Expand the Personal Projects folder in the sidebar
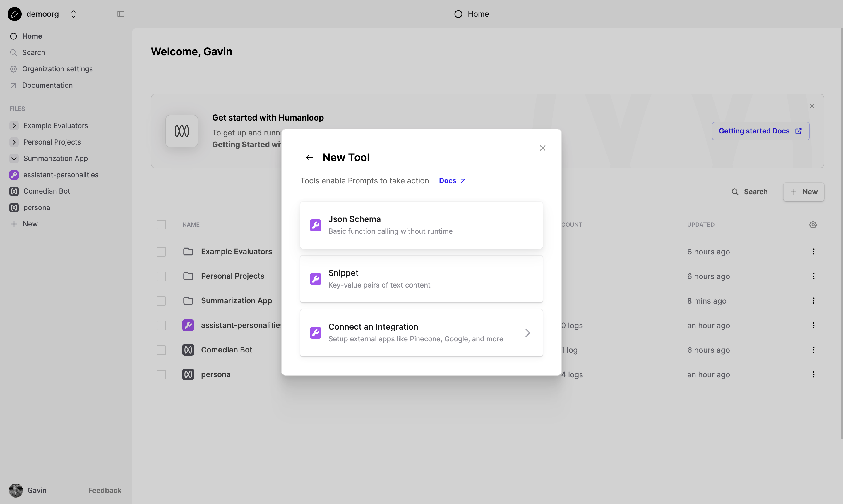 tap(14, 142)
